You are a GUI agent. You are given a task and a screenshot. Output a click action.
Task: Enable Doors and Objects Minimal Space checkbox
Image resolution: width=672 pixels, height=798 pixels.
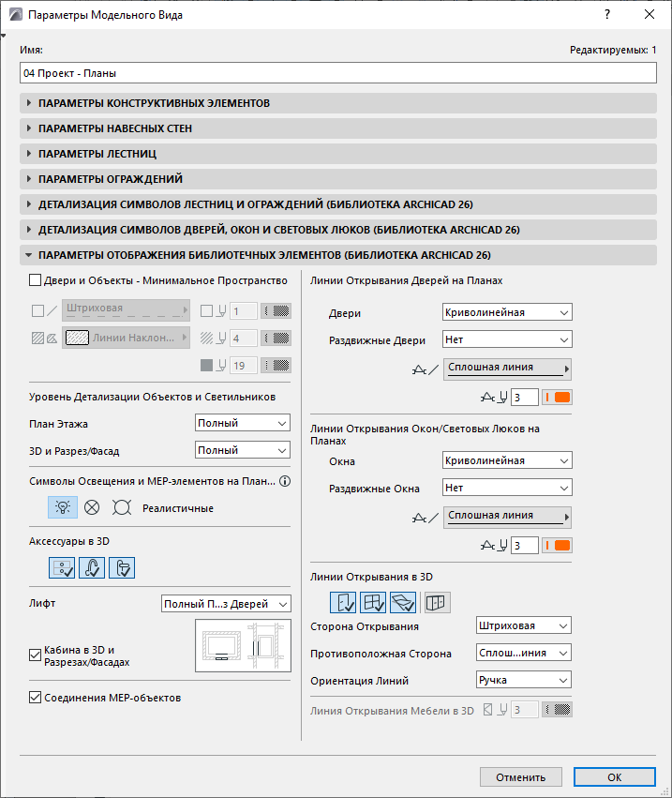tap(35, 280)
